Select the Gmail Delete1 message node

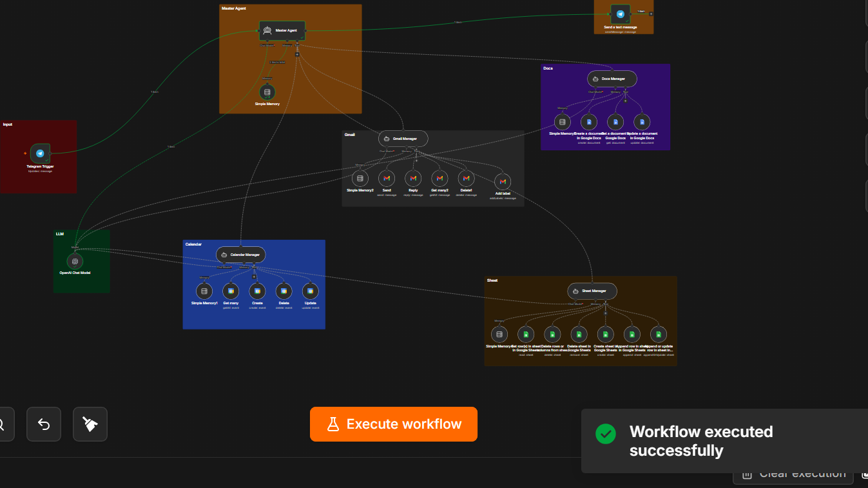point(466,178)
